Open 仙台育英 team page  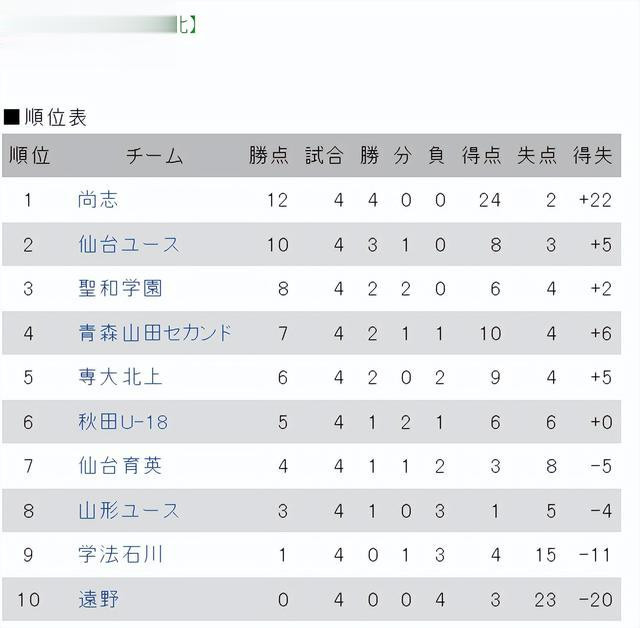(x=120, y=466)
